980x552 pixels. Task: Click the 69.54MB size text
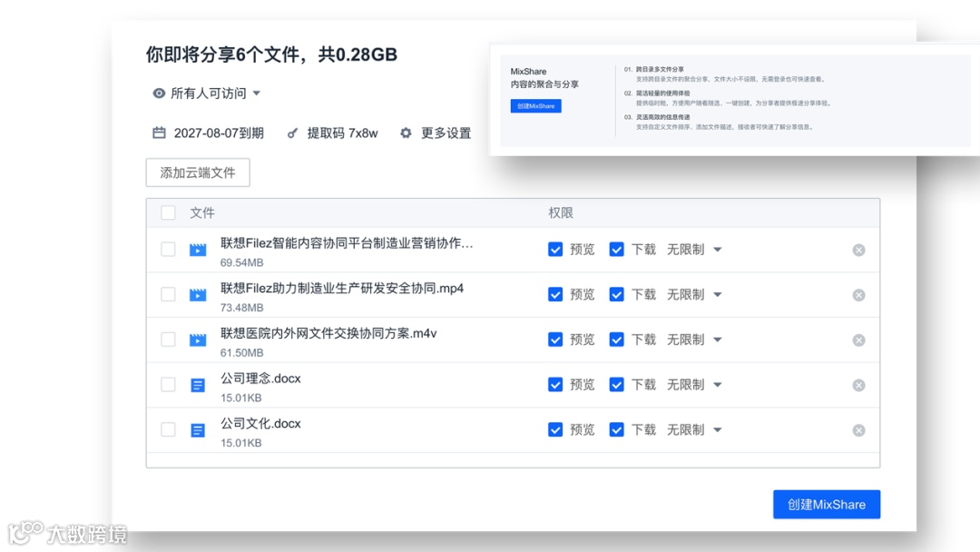click(x=241, y=262)
